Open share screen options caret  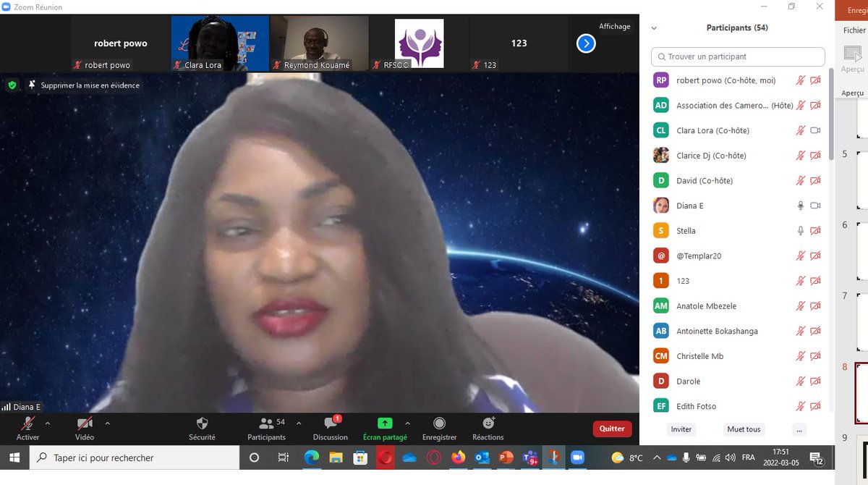coord(407,423)
